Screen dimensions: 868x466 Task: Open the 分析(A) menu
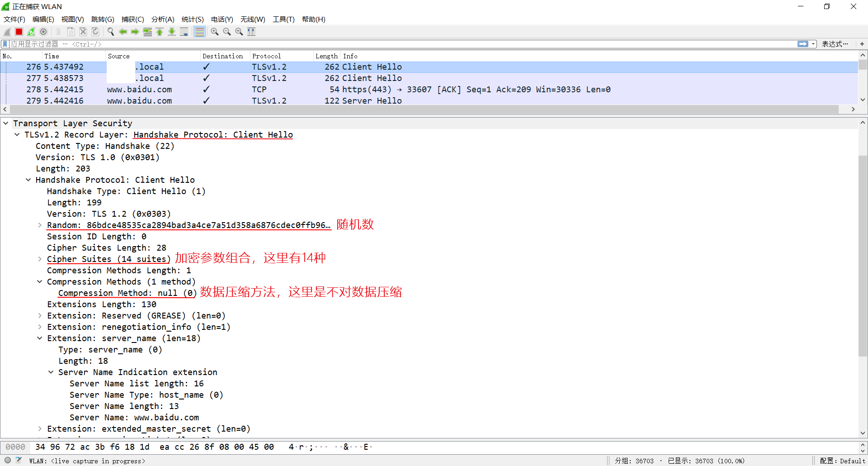pos(163,19)
